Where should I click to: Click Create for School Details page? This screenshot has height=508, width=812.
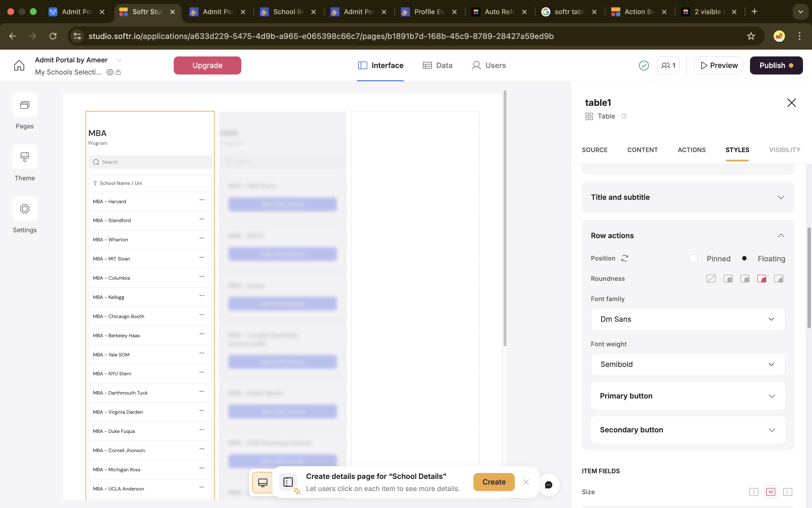(494, 482)
